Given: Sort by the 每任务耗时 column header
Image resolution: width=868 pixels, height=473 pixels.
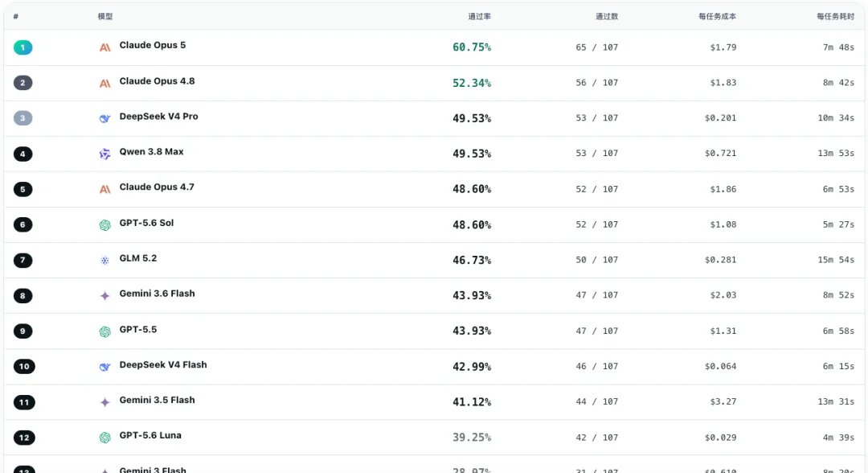Looking at the screenshot, I should 835,17.
